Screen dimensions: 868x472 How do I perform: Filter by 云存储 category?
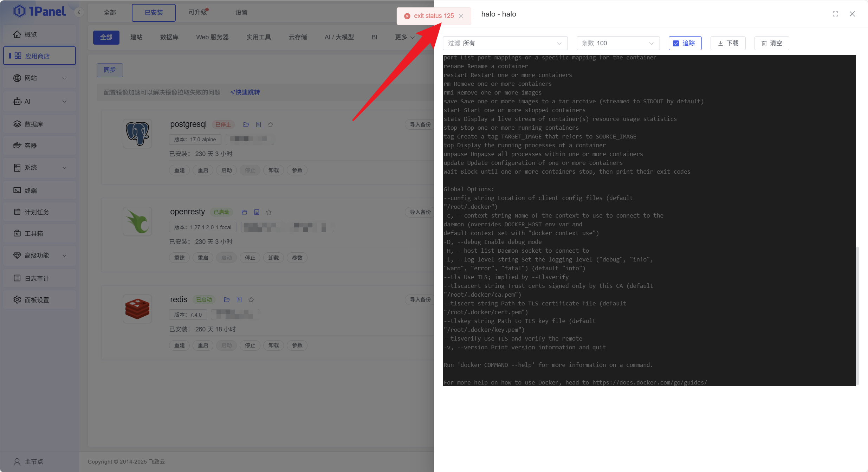point(298,37)
